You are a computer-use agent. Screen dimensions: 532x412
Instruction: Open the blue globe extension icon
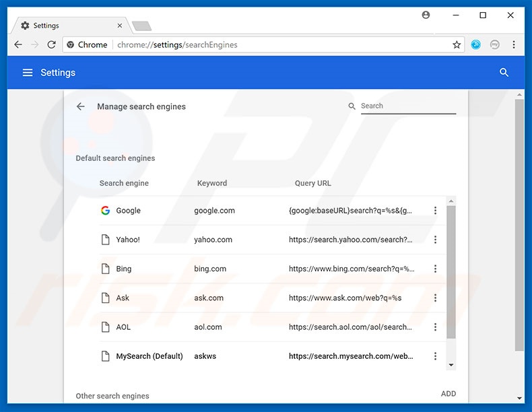pos(475,44)
